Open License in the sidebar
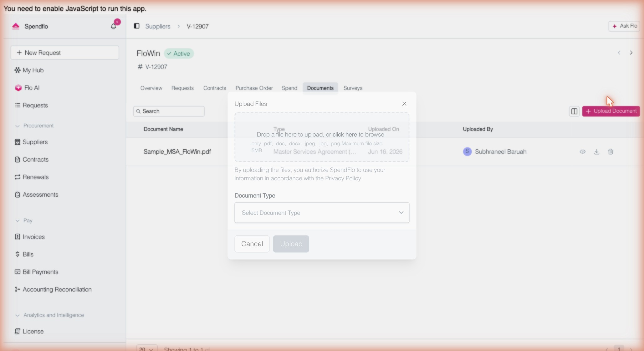The width and height of the screenshot is (644, 351). pos(29,331)
